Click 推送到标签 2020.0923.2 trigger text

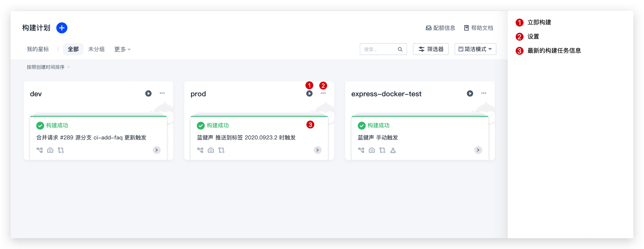pos(246,138)
